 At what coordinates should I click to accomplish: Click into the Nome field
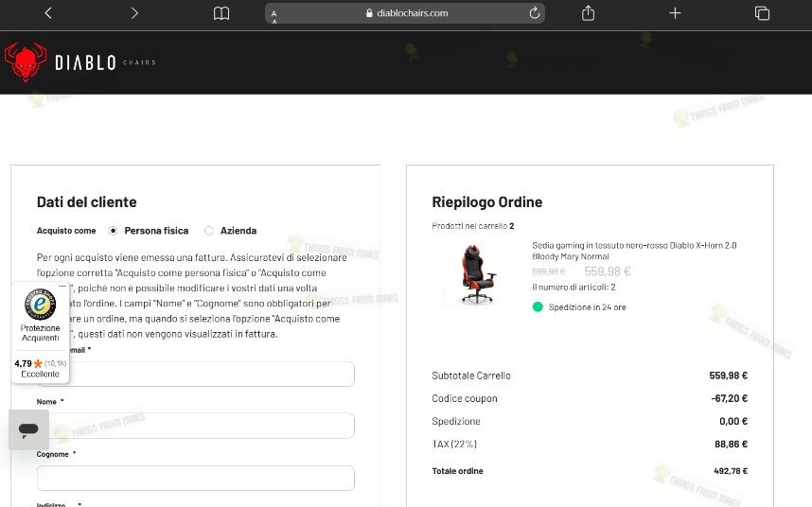tap(196, 426)
